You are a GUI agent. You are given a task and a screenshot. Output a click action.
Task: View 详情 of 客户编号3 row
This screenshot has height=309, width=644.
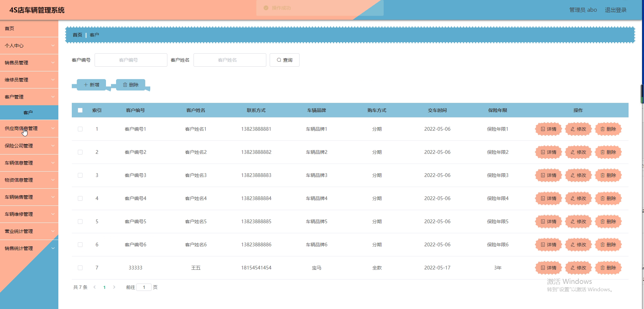click(548, 175)
